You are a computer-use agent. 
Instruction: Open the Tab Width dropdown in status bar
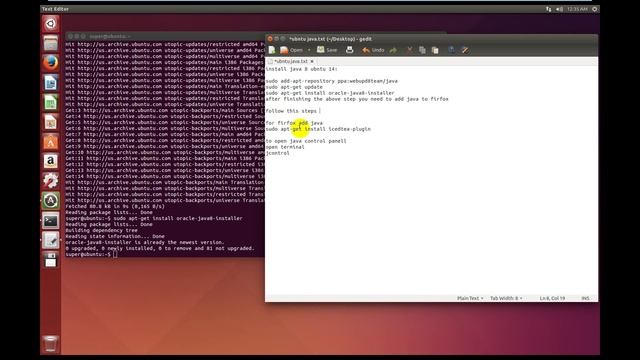(x=506, y=298)
